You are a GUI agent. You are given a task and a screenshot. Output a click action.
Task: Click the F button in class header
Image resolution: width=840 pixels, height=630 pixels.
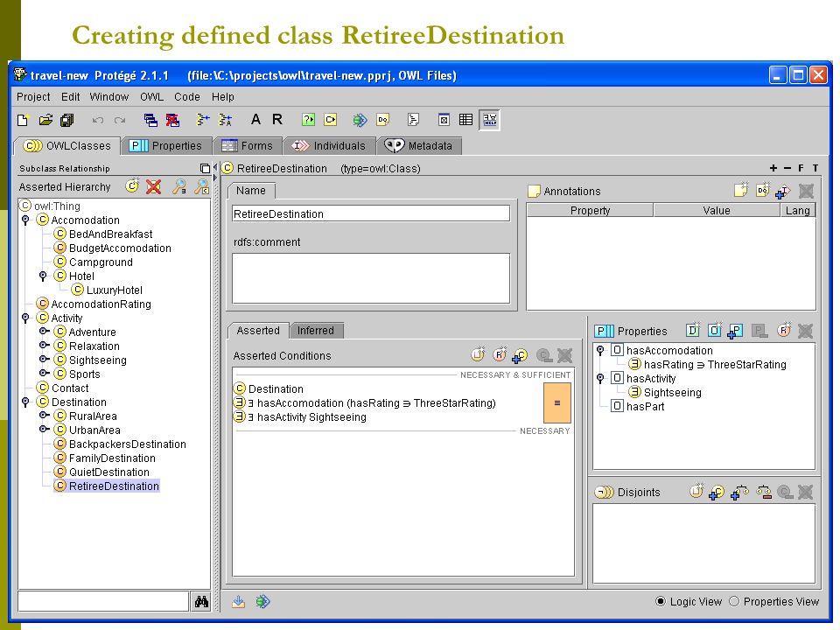(x=801, y=168)
